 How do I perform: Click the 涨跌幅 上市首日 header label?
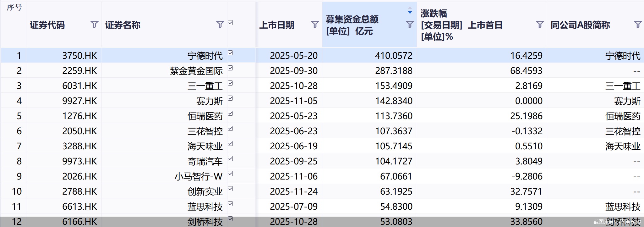461,25
